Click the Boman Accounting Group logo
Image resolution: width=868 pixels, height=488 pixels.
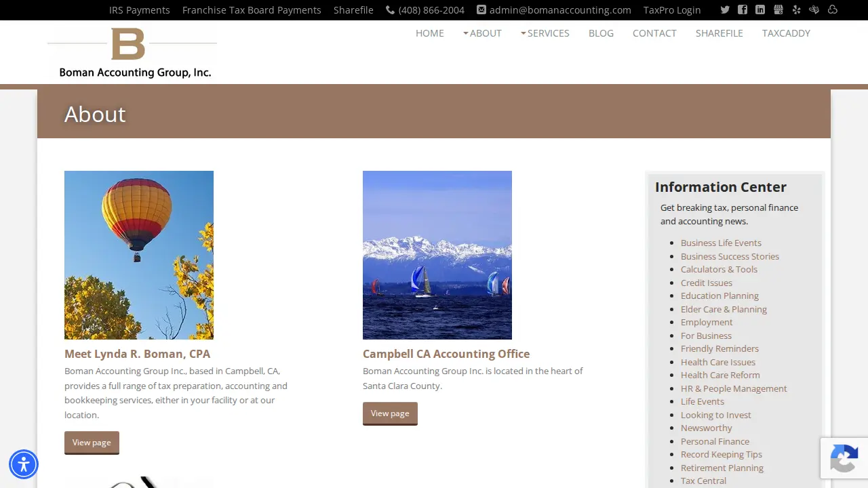132,53
